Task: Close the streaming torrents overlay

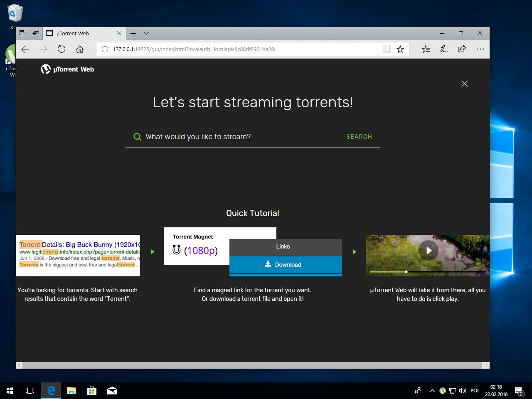Action: [x=465, y=84]
